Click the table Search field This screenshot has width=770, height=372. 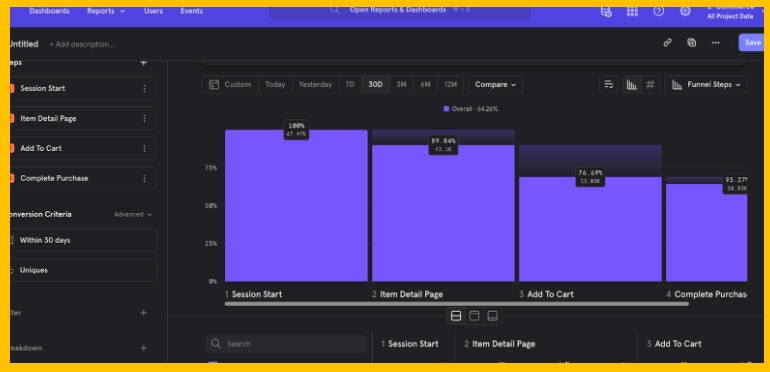pos(286,344)
